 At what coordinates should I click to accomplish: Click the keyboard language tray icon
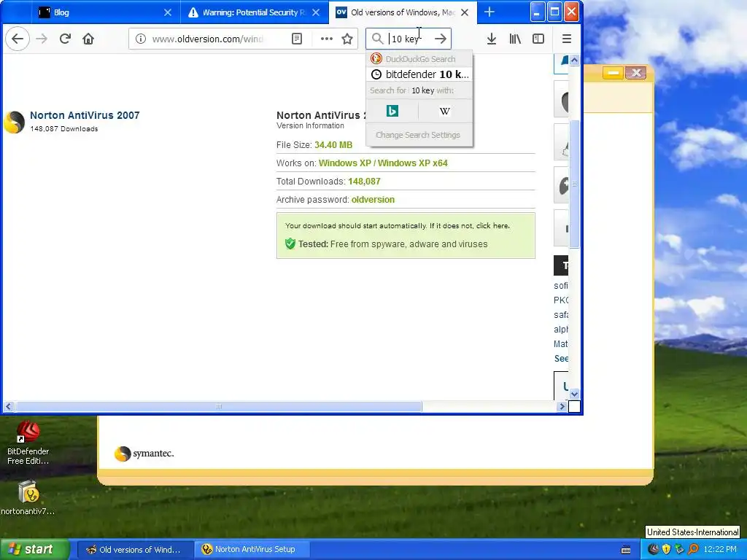click(x=626, y=550)
